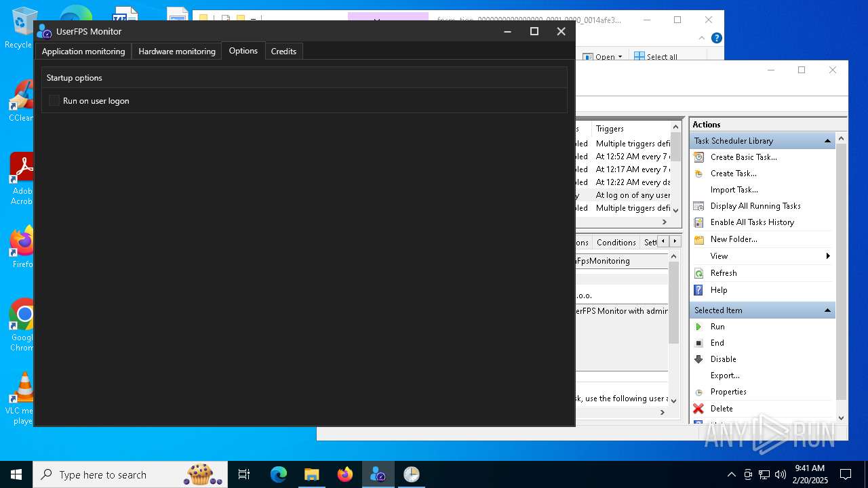This screenshot has height=488, width=868.
Task: Click the Task Scheduler taskbar icon
Action: [x=412, y=474]
